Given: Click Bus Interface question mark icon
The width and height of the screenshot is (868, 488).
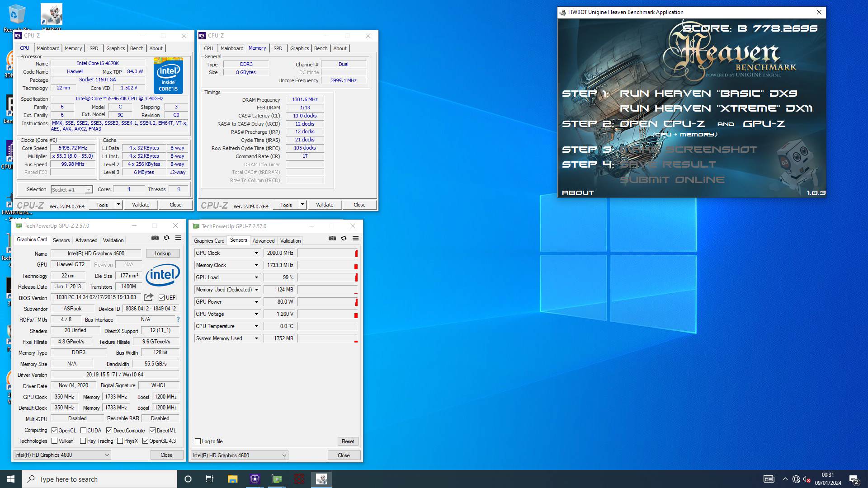Looking at the screenshot, I should pyautogui.click(x=178, y=319).
